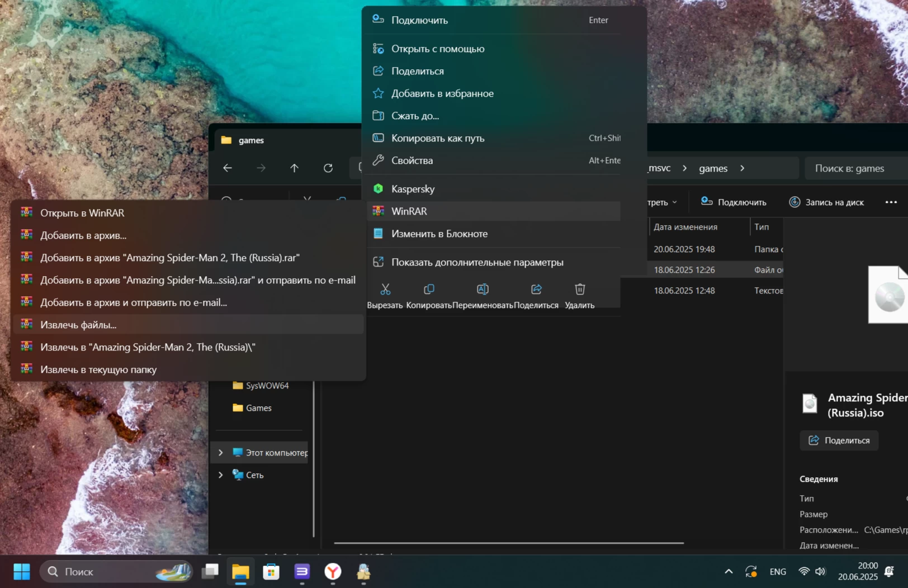Click 'Поделиться' button in details pane
This screenshot has width=908, height=588.
[839, 440]
